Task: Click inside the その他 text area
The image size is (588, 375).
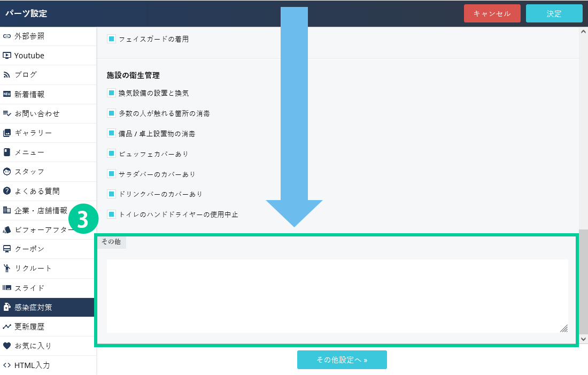Action: (337, 296)
